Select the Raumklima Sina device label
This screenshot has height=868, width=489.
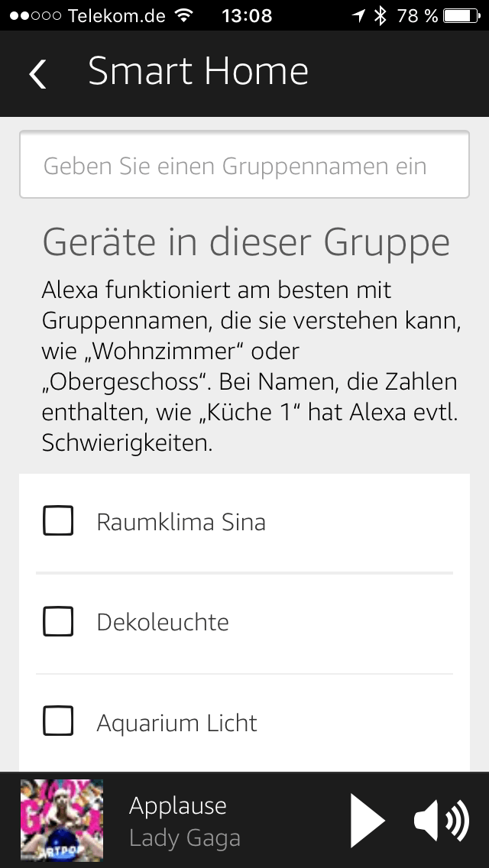click(x=181, y=522)
